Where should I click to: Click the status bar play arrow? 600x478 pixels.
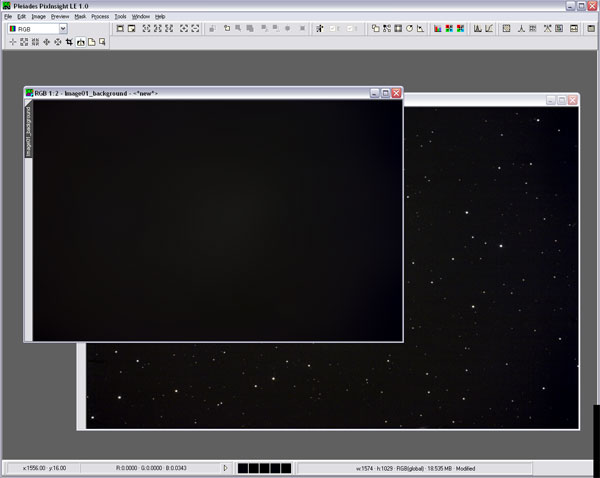[x=225, y=468]
